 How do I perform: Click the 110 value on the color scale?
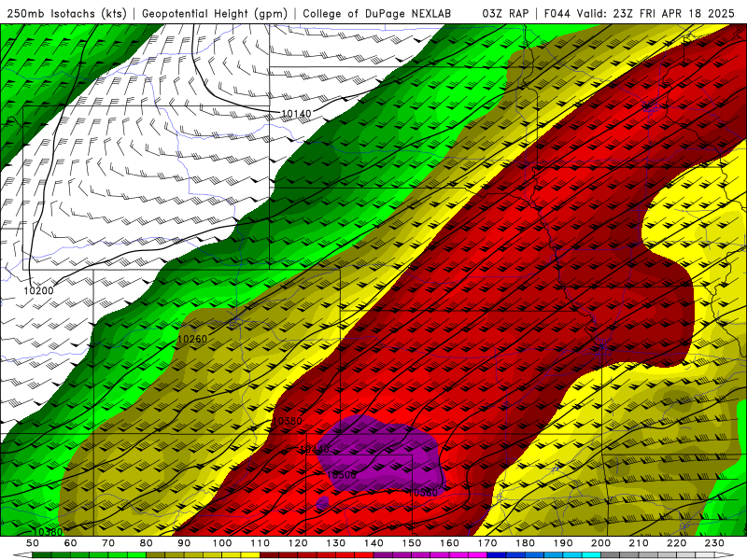(x=260, y=543)
